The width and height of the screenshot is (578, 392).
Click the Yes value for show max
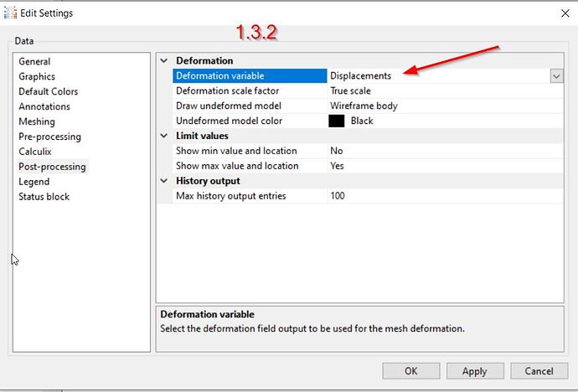337,166
